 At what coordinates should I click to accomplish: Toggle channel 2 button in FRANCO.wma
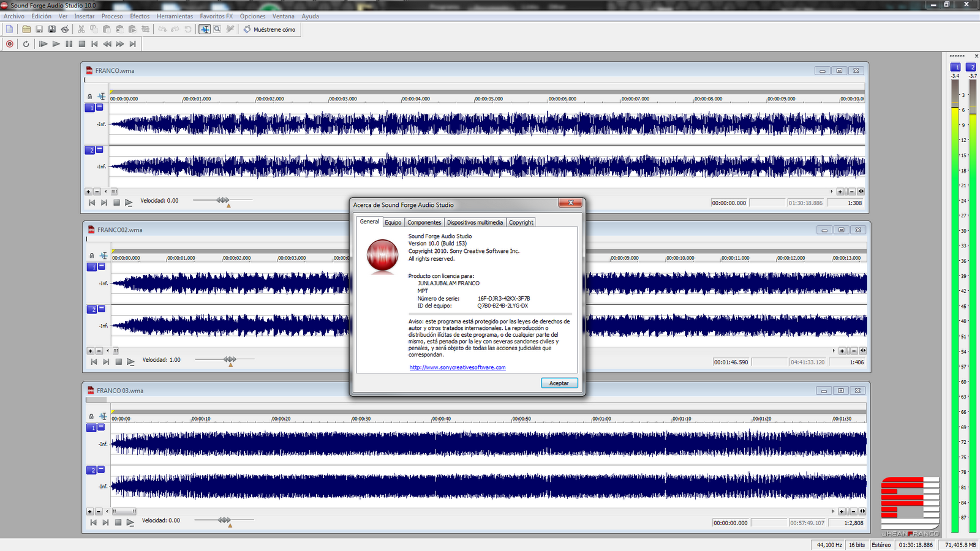[90, 150]
